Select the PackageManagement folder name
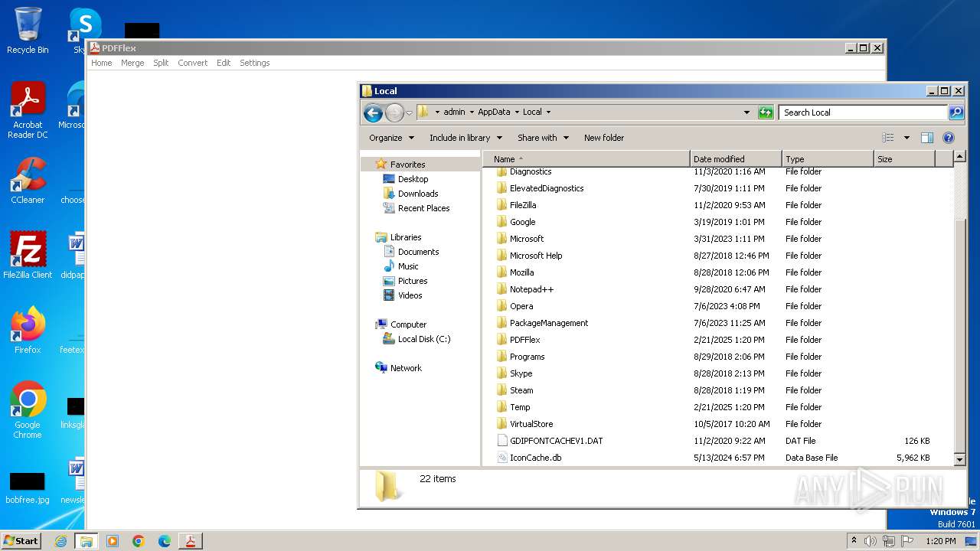The height and width of the screenshot is (551, 980). 549,323
